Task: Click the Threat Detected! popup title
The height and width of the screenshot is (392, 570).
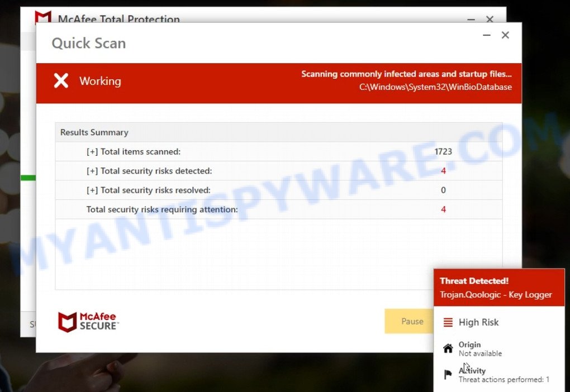Action: [x=474, y=281]
